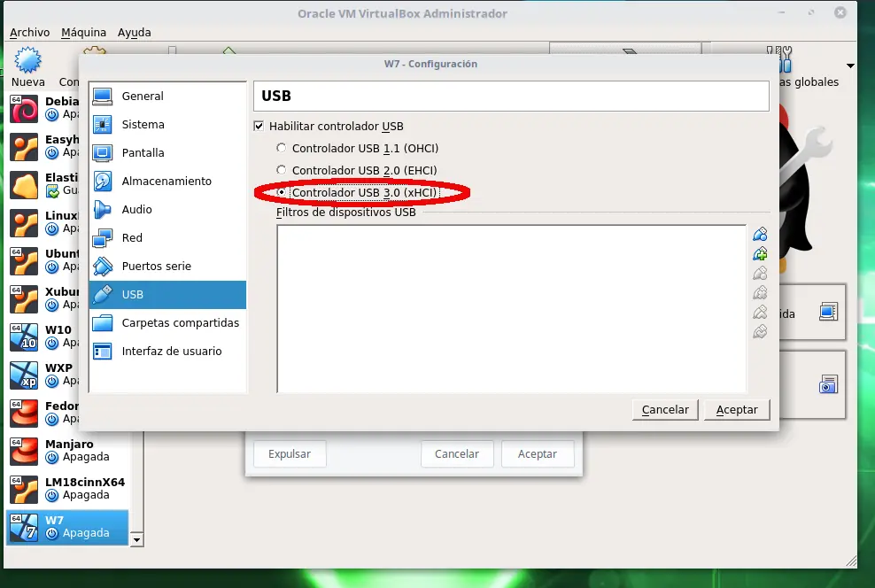Open the Interfaz de usuario category
This screenshot has width=875, height=588.
coord(167,352)
